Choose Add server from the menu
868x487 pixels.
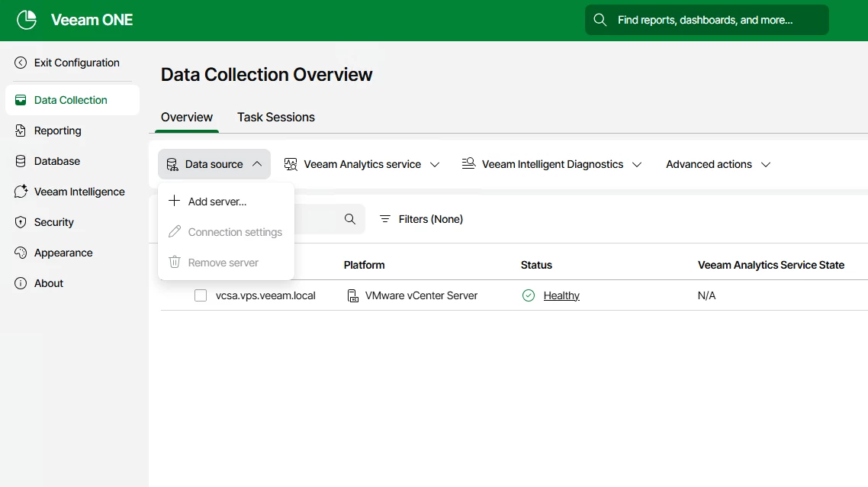click(226, 202)
